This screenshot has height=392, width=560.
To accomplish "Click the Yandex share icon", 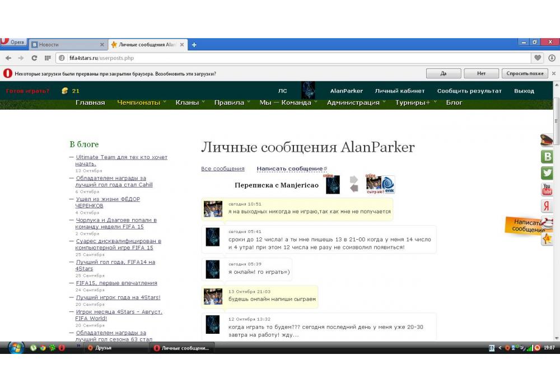I will [x=547, y=207].
